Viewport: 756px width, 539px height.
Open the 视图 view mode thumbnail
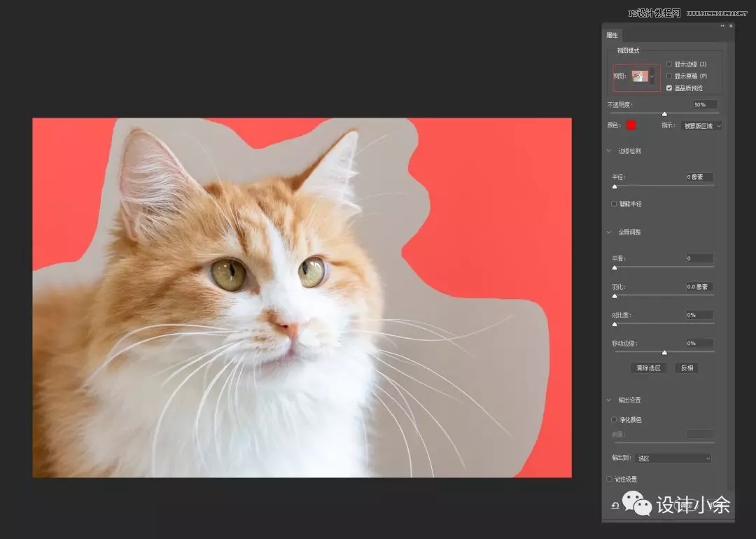(x=640, y=76)
